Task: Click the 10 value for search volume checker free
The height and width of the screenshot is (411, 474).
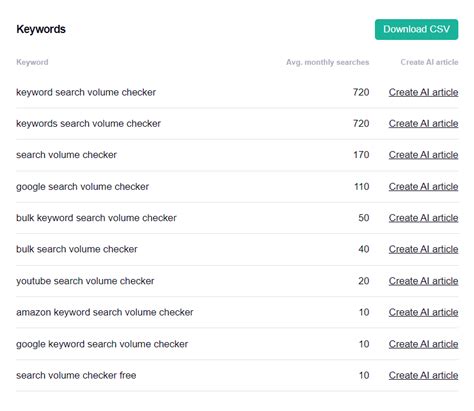Action: pos(364,375)
